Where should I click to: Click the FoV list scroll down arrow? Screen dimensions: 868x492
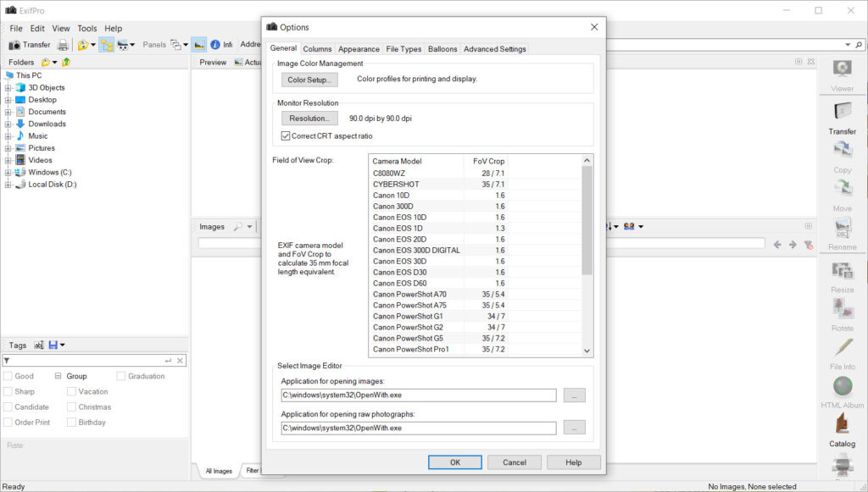click(x=587, y=351)
